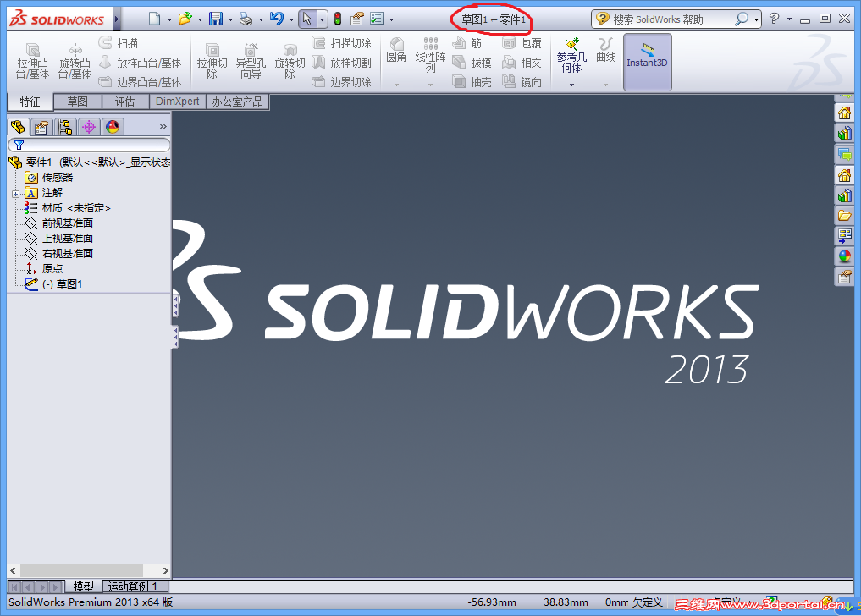
Task: Open the New document dropdown arrow
Action: (169, 19)
